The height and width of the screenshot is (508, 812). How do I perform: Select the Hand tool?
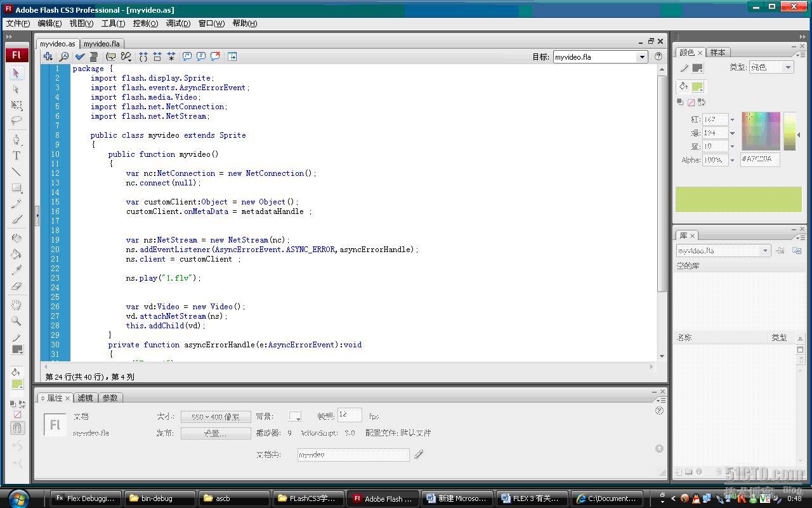16,305
